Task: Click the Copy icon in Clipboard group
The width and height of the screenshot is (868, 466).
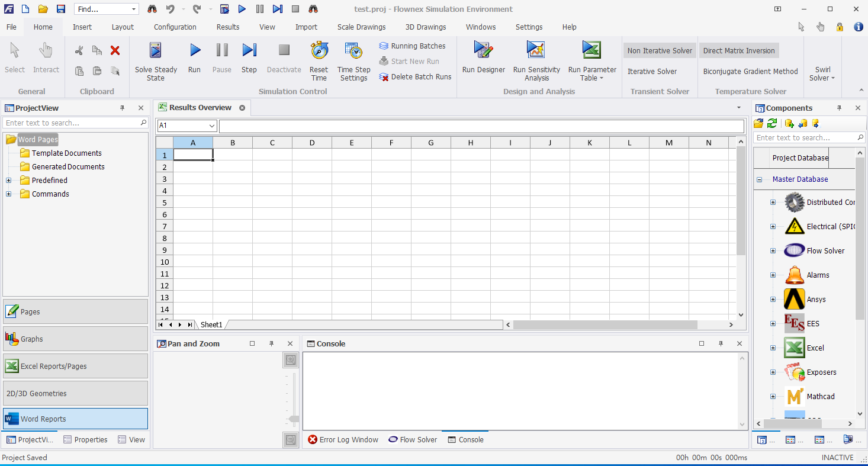Action: coord(97,51)
